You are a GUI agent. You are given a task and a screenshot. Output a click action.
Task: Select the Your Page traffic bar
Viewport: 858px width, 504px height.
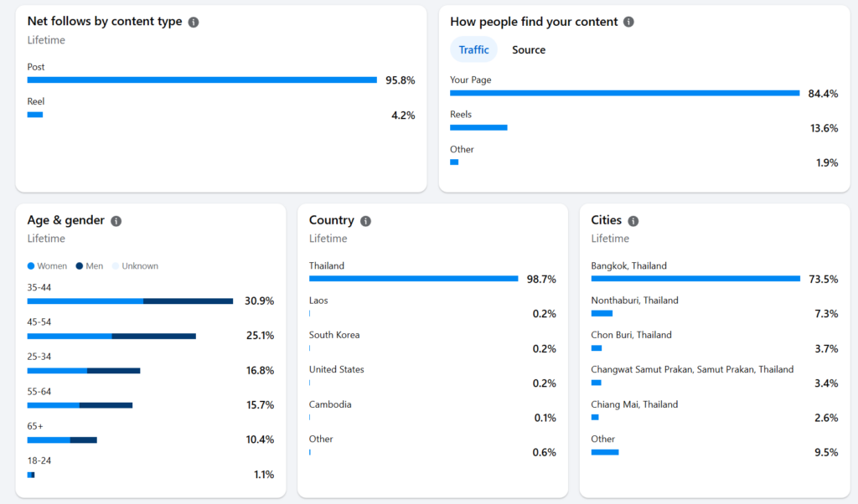(x=625, y=93)
